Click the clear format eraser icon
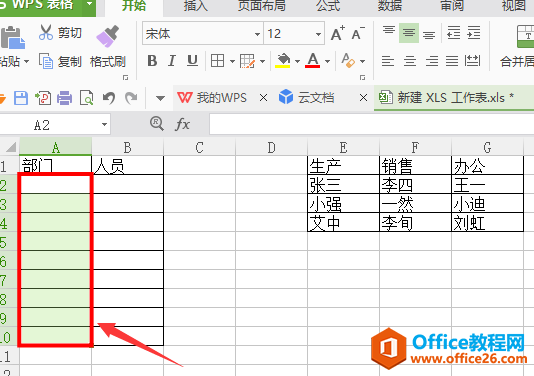534x376 pixels. (348, 61)
